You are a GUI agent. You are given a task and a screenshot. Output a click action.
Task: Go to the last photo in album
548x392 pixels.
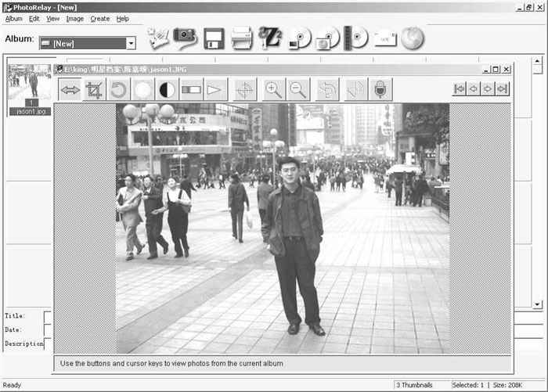click(x=502, y=89)
